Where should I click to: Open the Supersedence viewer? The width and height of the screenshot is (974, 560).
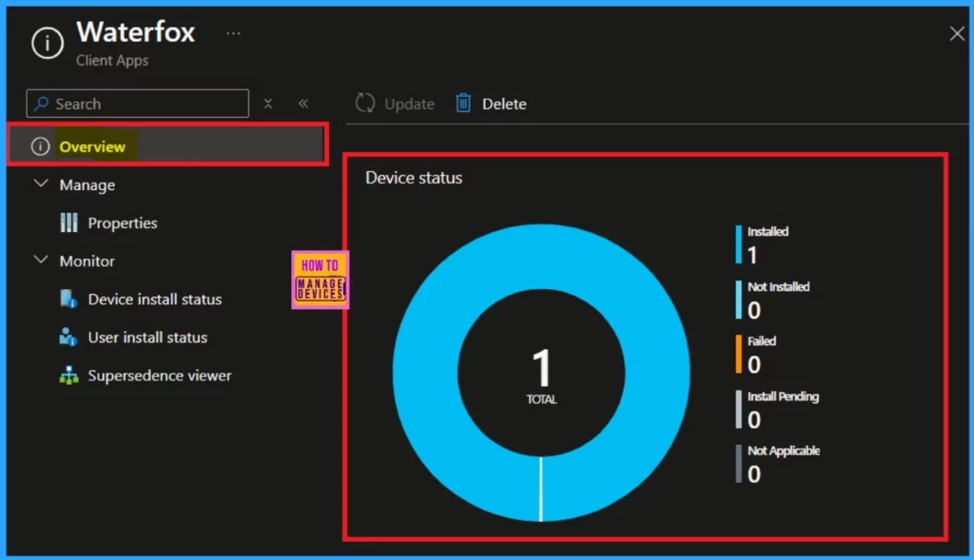click(160, 376)
